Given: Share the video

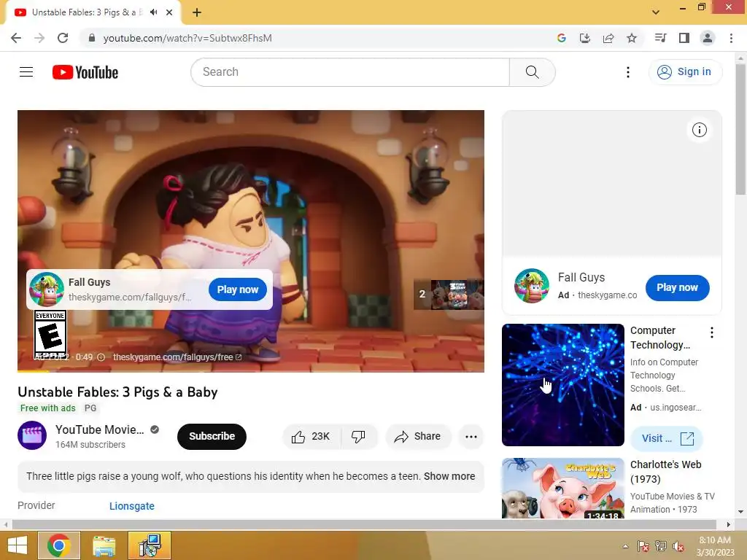Looking at the screenshot, I should tap(418, 436).
